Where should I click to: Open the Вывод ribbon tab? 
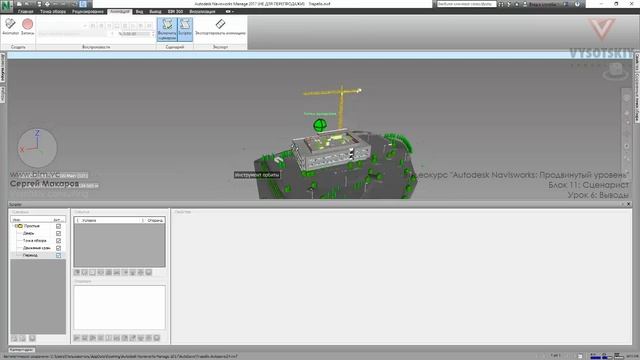point(155,11)
